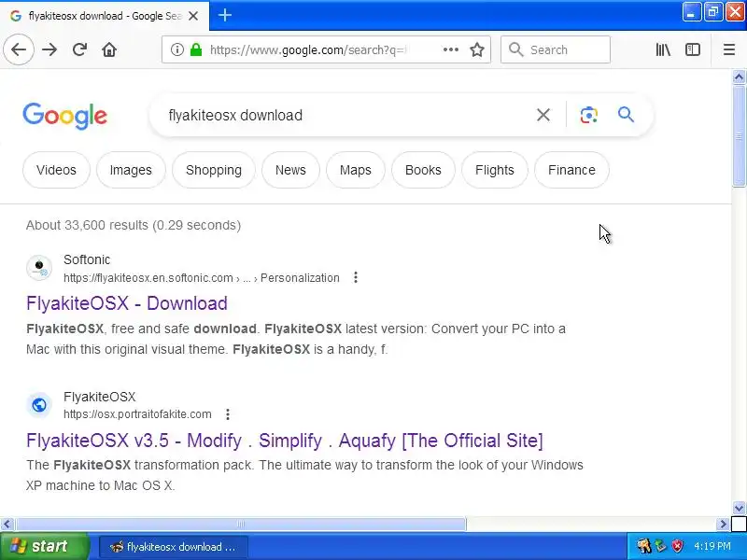Search by image with the camera lens icon
Screen dimensions: 747x560
point(588,115)
